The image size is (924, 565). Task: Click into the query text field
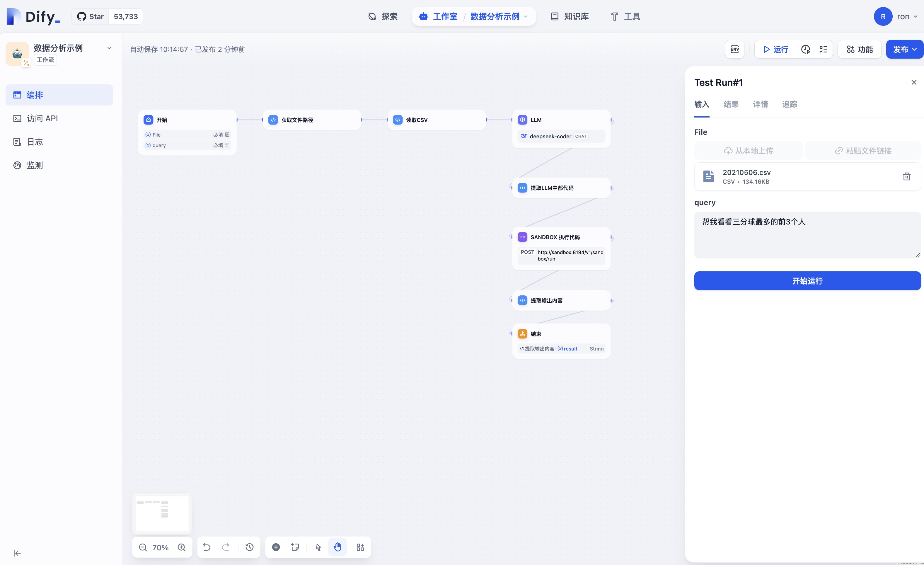[x=807, y=234]
